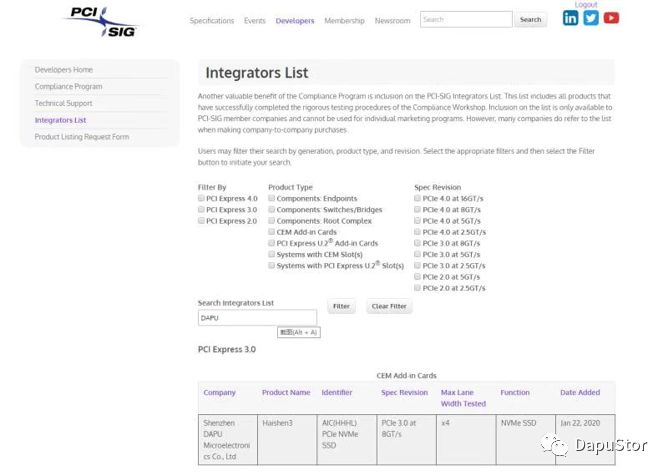Sort table by Identifier column
The image size is (668, 476).
(337, 392)
